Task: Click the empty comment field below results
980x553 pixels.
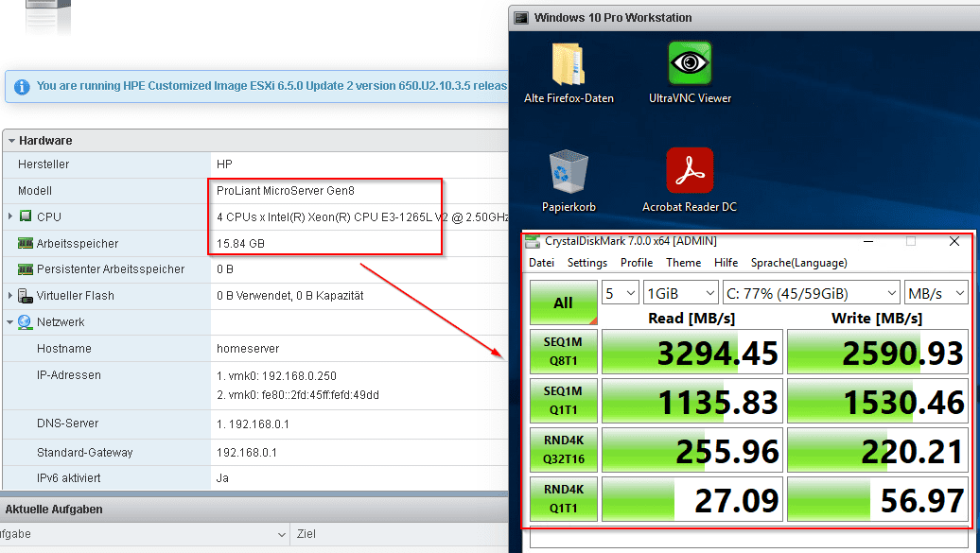Action: (749, 539)
